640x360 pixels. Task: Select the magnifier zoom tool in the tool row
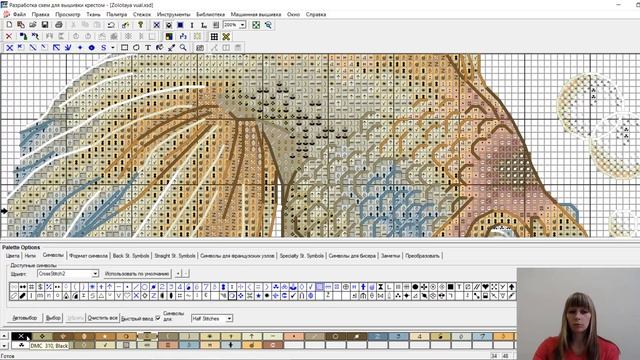tap(183, 48)
